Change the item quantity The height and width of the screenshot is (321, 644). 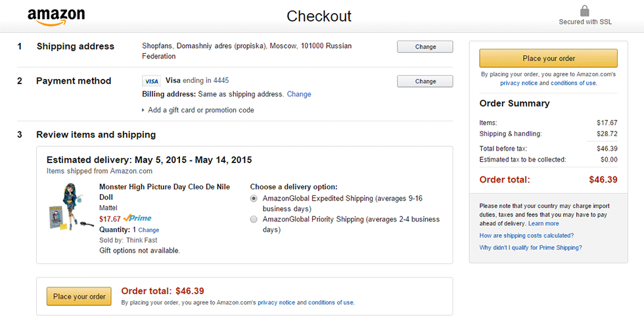click(x=149, y=230)
